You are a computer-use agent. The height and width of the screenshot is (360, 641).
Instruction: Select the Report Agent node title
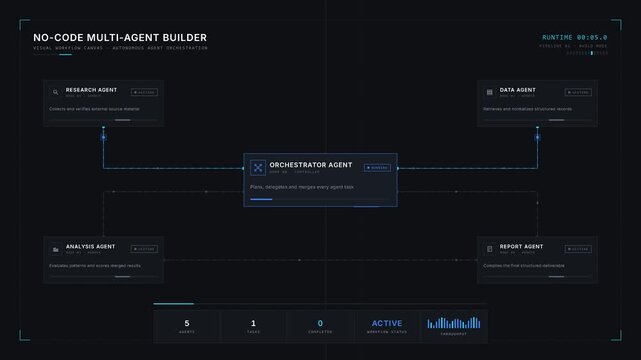pos(521,246)
